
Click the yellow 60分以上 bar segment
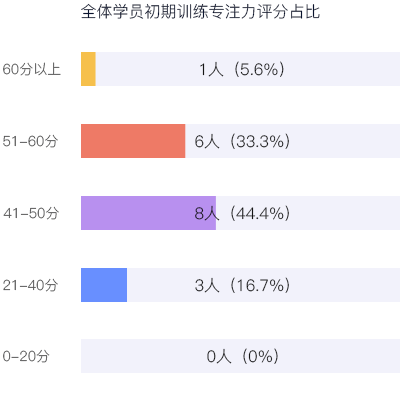point(88,69)
